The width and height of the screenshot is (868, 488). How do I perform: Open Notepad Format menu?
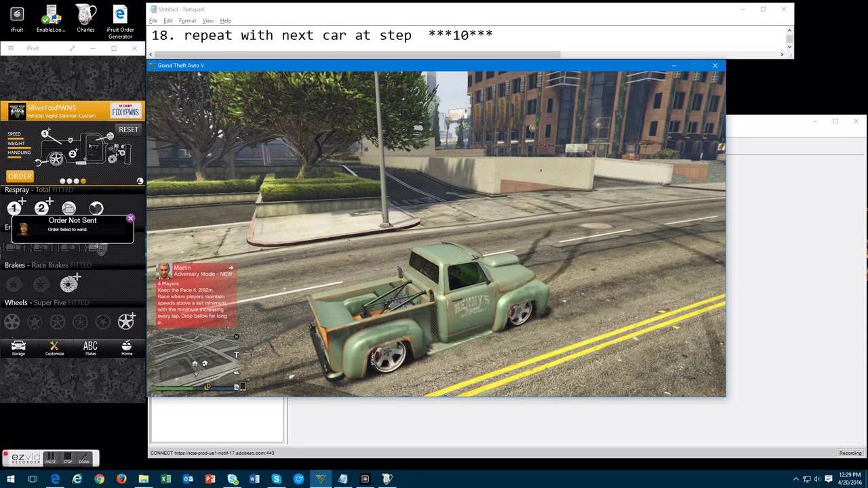pos(187,21)
